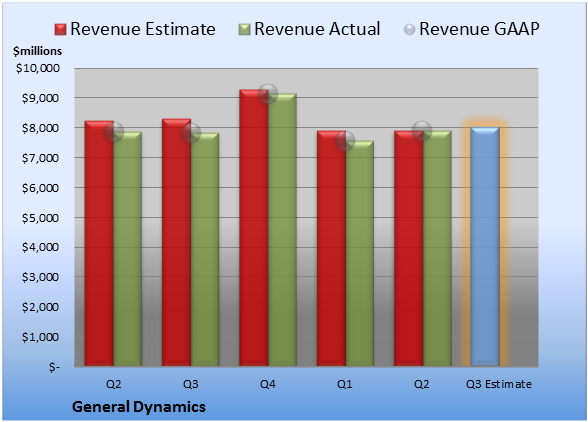
Task: Click the green Revenue Actual legend swatch
Action: pyautogui.click(x=244, y=30)
